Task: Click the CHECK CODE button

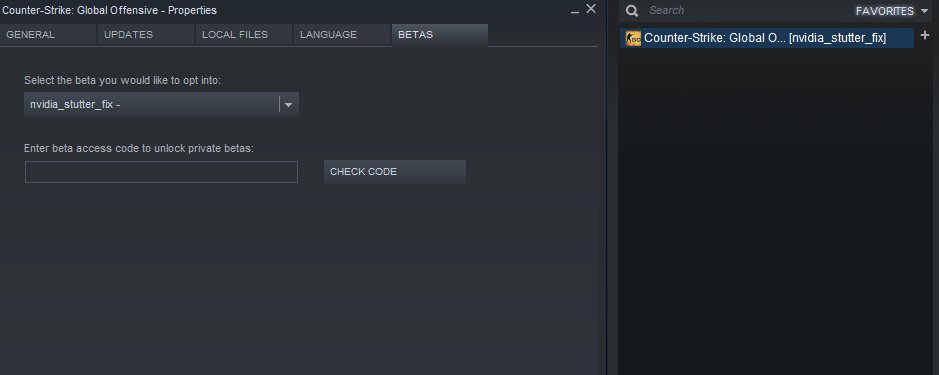Action: coord(395,172)
